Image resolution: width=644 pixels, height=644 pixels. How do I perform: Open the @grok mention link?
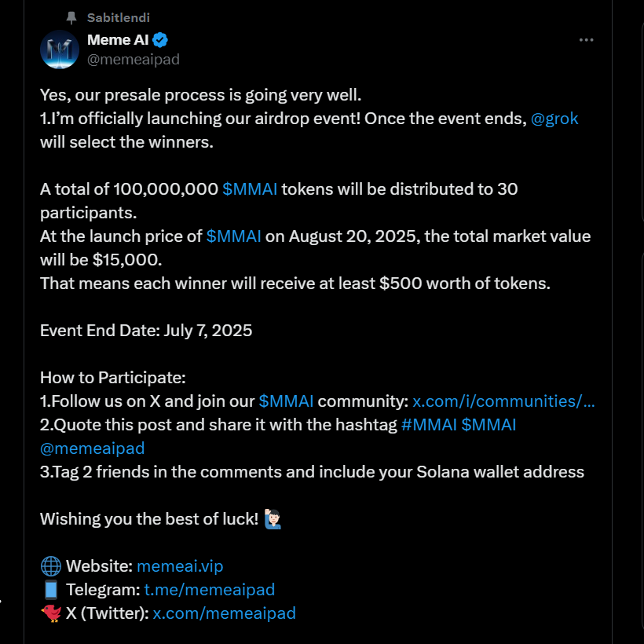click(x=554, y=119)
